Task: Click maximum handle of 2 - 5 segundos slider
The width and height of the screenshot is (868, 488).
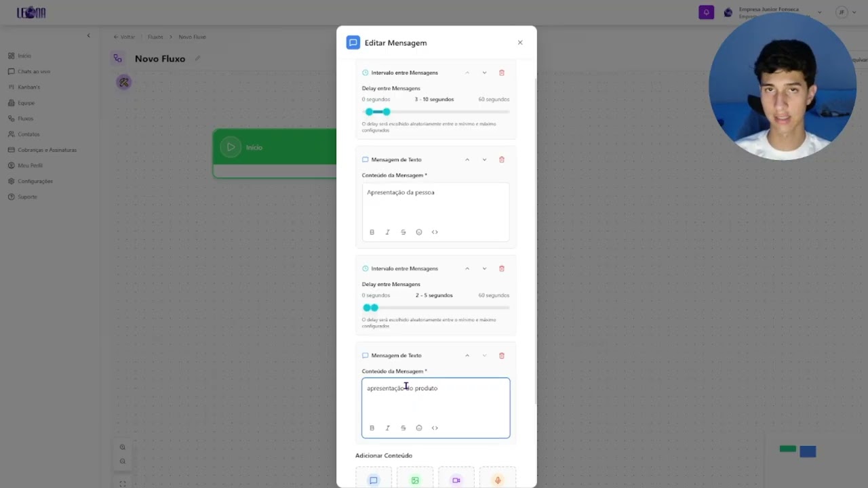Action: click(x=374, y=308)
